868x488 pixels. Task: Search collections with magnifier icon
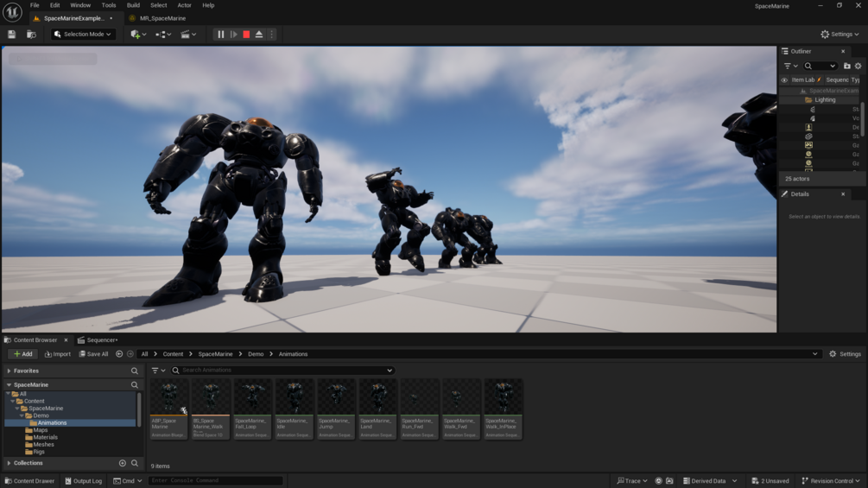135,463
